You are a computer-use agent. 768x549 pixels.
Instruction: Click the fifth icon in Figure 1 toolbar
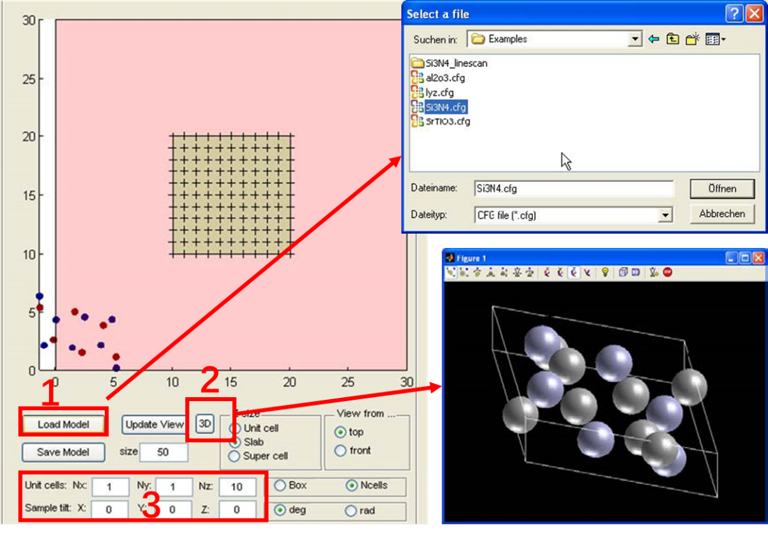(x=504, y=272)
